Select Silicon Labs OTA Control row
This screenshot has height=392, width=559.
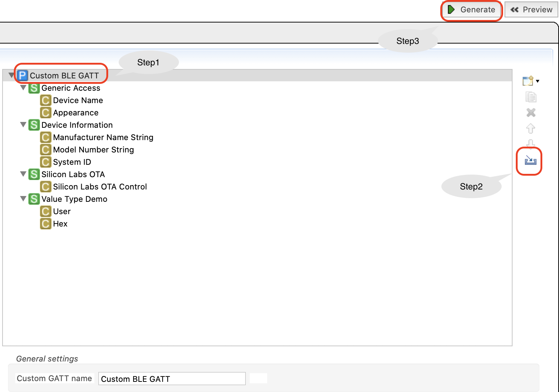tap(100, 187)
